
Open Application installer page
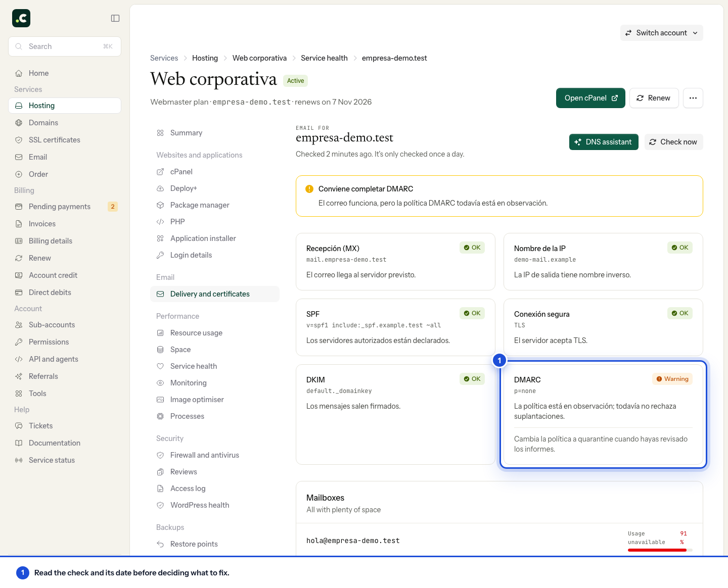(215, 238)
